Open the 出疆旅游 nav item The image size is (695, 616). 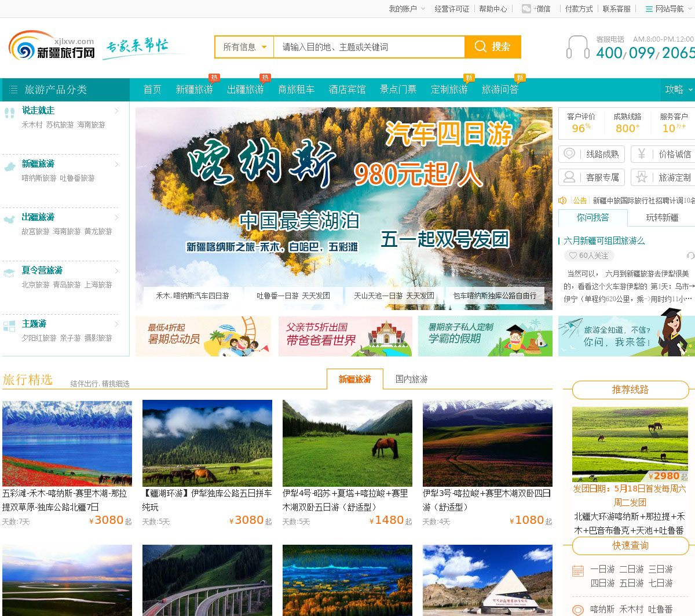pyautogui.click(x=245, y=90)
